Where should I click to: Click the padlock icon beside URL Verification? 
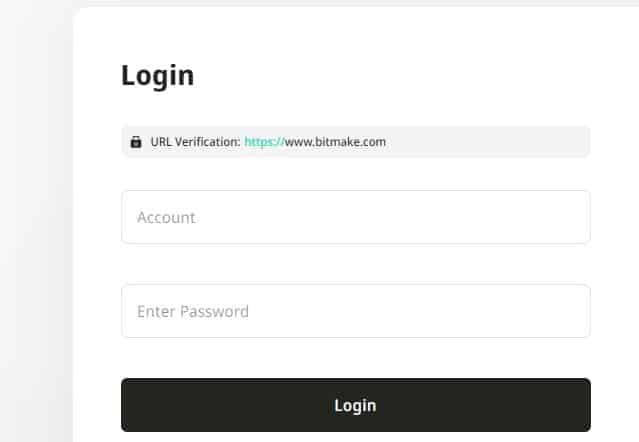[x=136, y=142]
